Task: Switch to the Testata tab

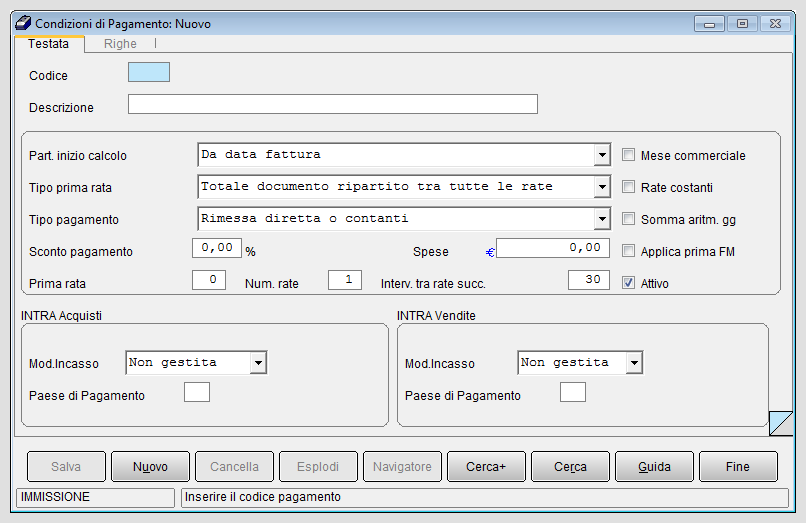Action: coord(48,44)
